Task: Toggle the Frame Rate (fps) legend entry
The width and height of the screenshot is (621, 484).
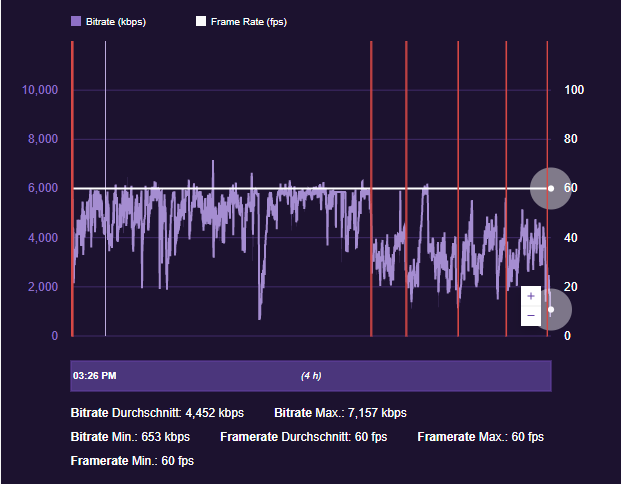Action: [241, 21]
